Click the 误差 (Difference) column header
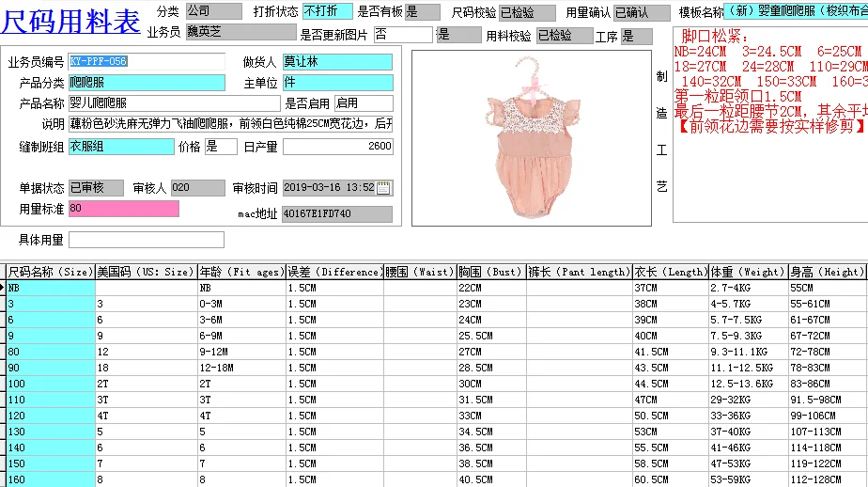The width and height of the screenshot is (868, 487). point(335,272)
